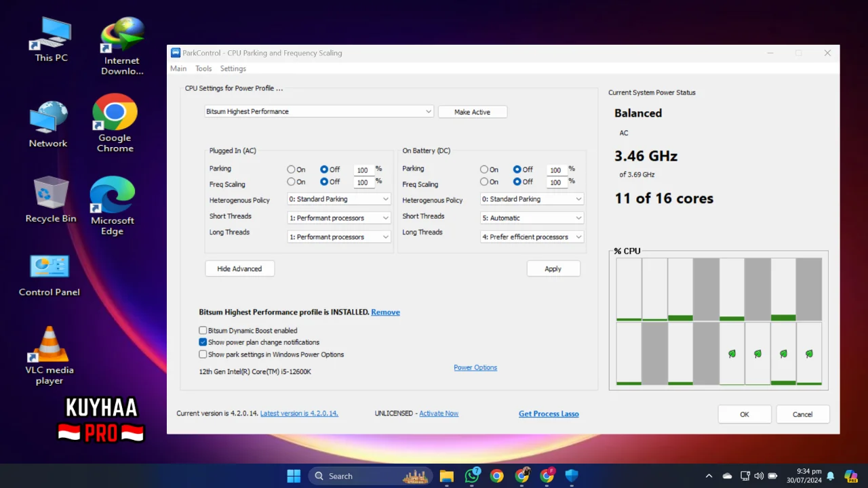Open Internet Download Manager desktop shortcut

point(122,46)
